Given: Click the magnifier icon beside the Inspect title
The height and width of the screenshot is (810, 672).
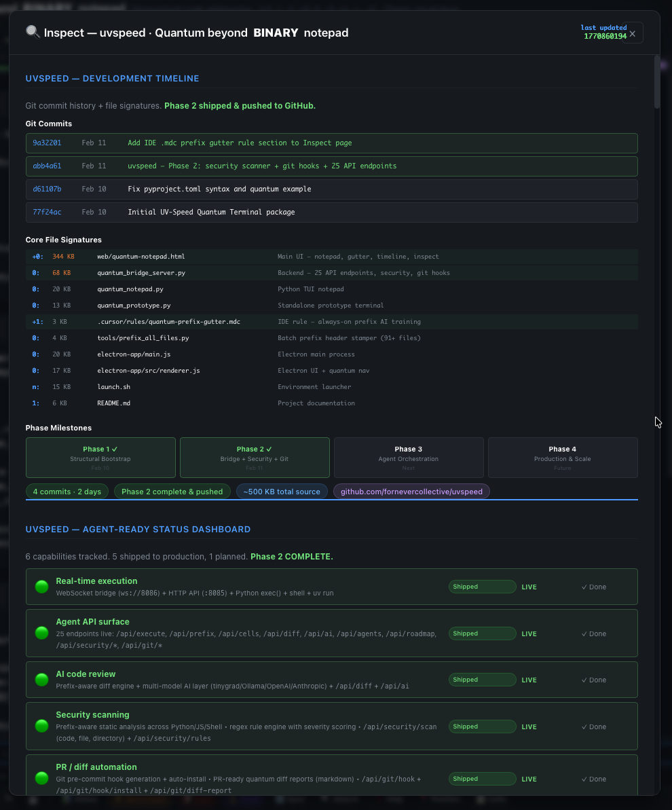Looking at the screenshot, I should (x=33, y=32).
